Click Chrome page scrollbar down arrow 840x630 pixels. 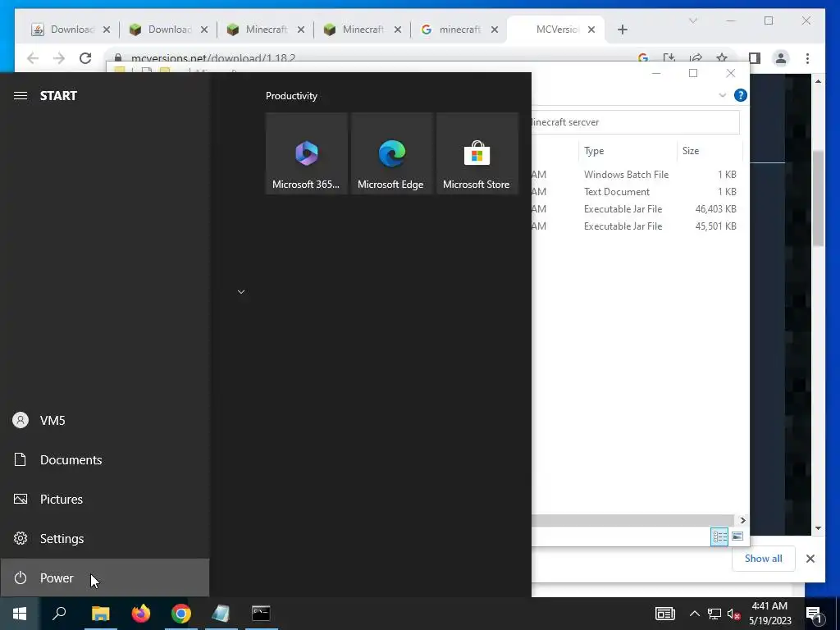818,527
